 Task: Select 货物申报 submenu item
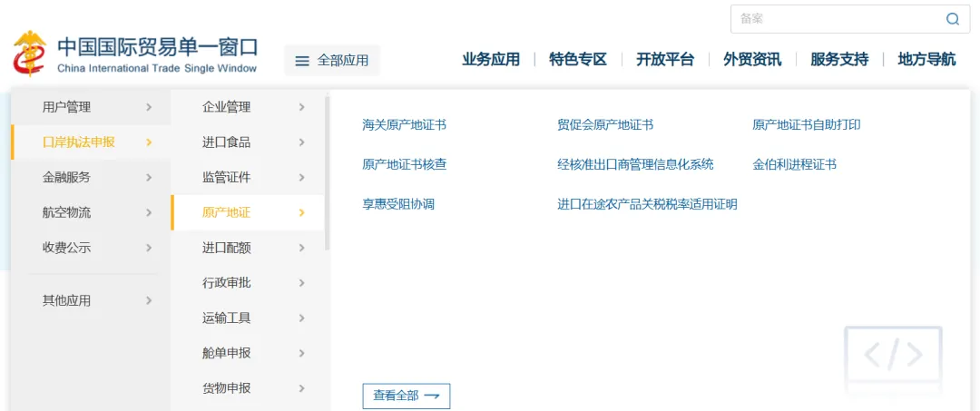point(248,388)
